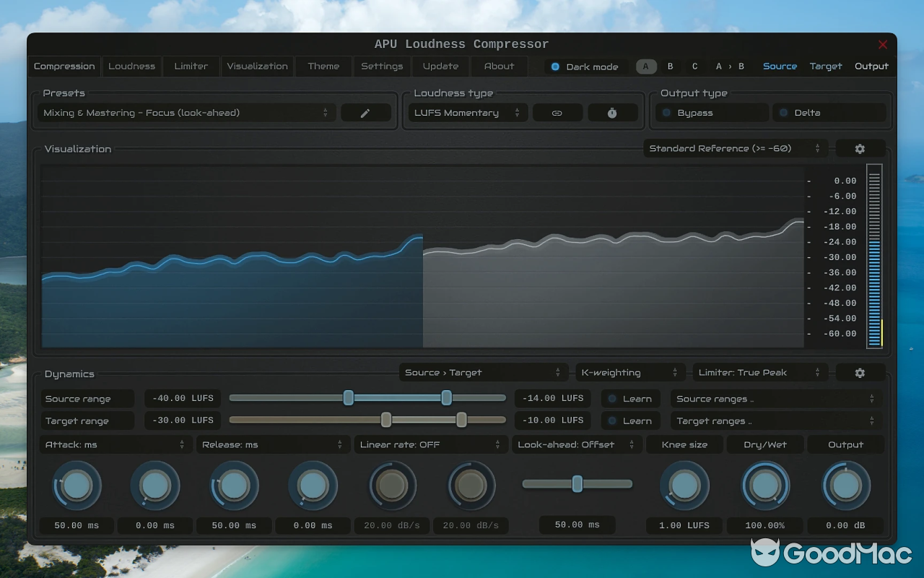
Task: Select the B preset slot
Action: pyautogui.click(x=670, y=66)
